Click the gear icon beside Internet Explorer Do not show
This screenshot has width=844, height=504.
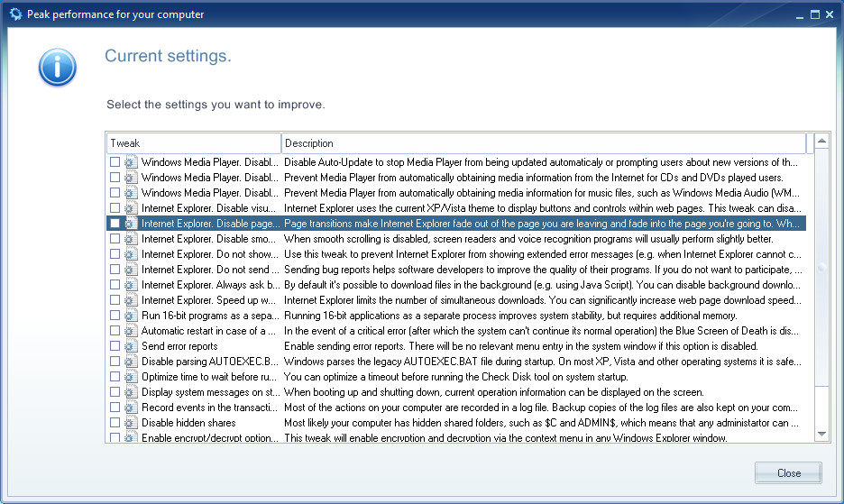coord(130,254)
